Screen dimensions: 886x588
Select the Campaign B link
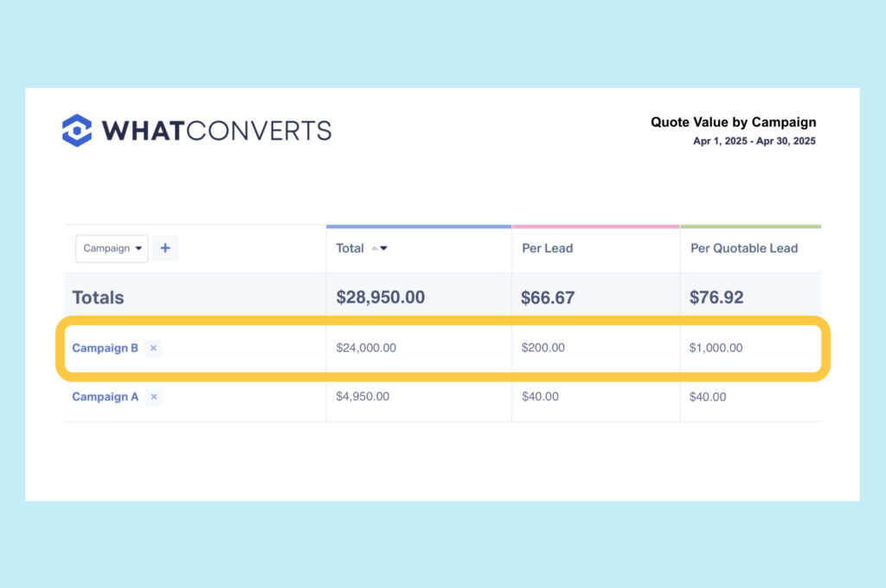click(105, 348)
